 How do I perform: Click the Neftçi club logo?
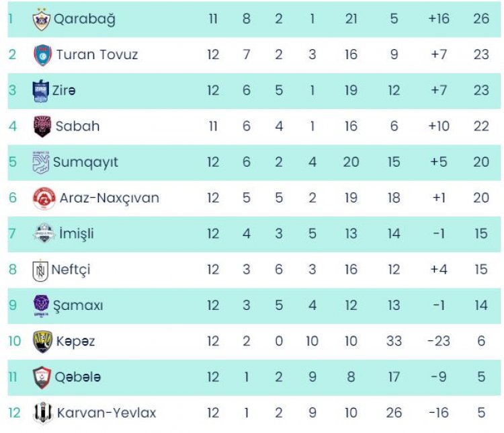point(41,270)
